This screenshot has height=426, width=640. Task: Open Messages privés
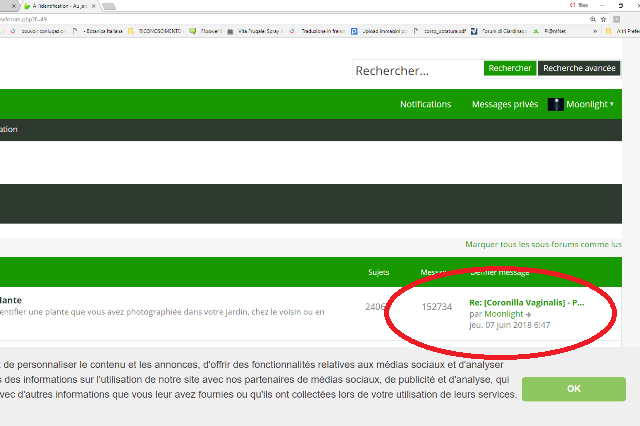(x=504, y=104)
